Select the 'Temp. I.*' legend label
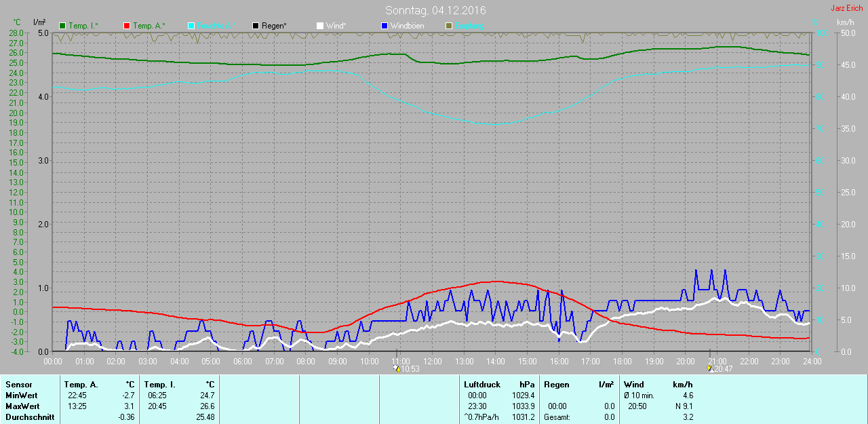This screenshot has height=424, width=868. (x=83, y=26)
